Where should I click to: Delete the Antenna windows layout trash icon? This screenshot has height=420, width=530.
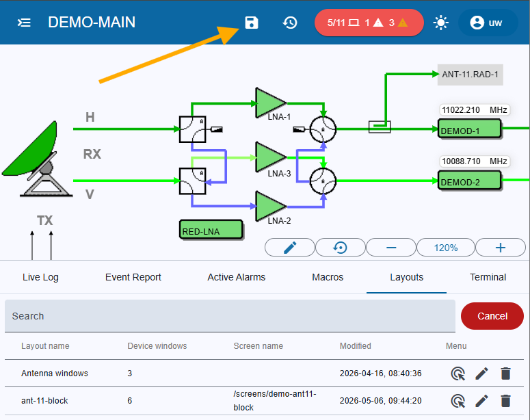pos(505,373)
